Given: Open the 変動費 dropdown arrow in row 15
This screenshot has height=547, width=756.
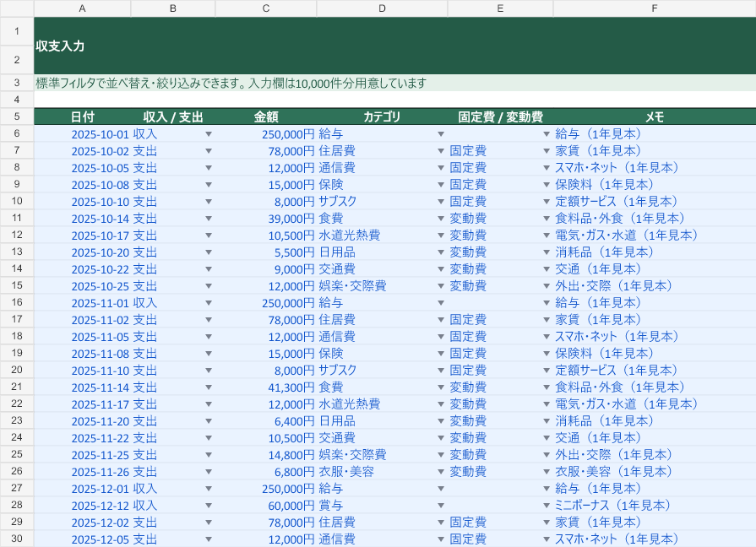Looking at the screenshot, I should coord(547,286).
